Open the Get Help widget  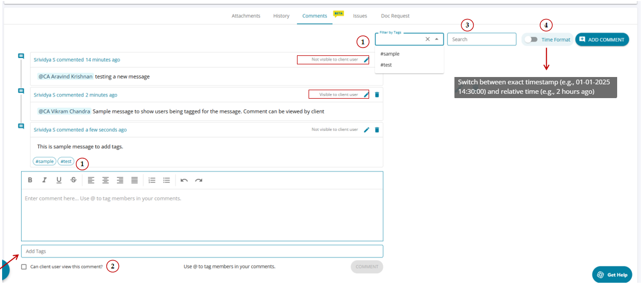[612, 275]
